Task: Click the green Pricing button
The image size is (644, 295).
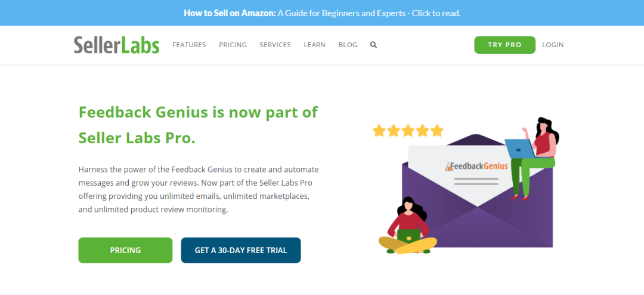Action: 125,250
